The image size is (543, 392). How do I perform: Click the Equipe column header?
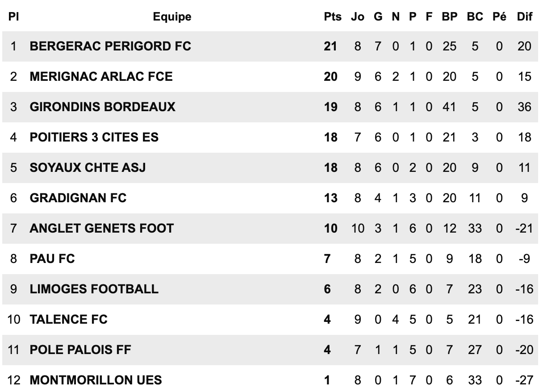click(172, 17)
